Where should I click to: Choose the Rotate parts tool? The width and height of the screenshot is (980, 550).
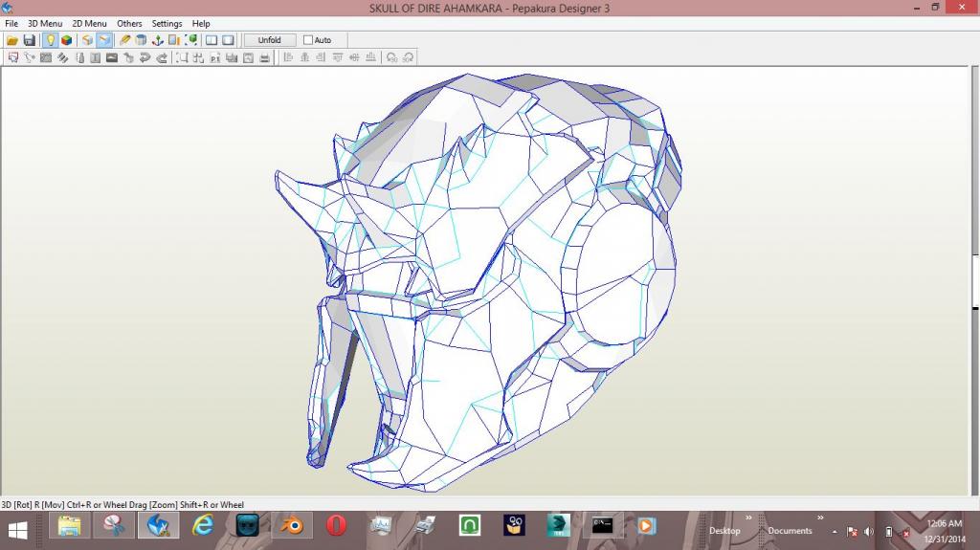[x=30, y=57]
